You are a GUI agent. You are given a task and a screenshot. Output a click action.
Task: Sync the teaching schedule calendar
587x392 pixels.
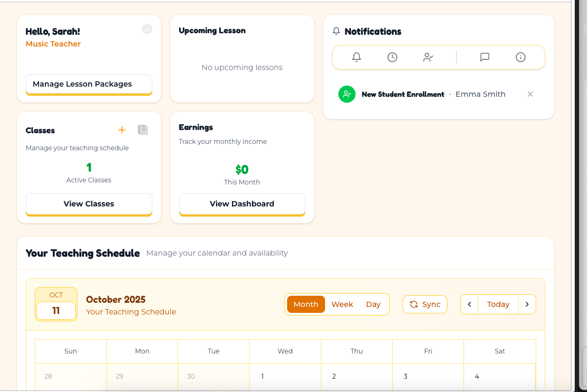(x=425, y=304)
